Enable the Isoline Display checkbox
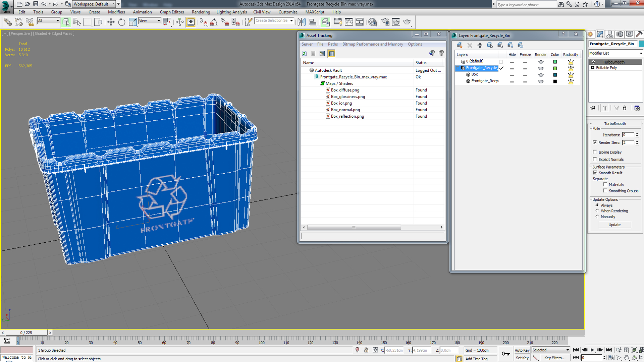Image resolution: width=644 pixels, height=362 pixels. pos(595,152)
